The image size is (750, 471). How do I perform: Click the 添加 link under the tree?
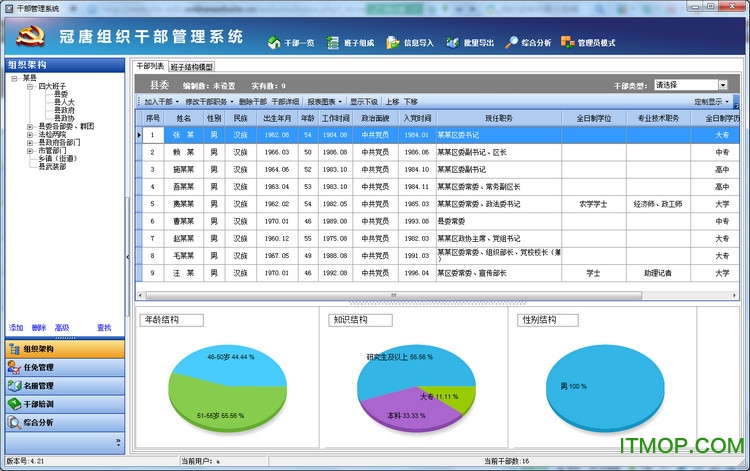point(16,328)
